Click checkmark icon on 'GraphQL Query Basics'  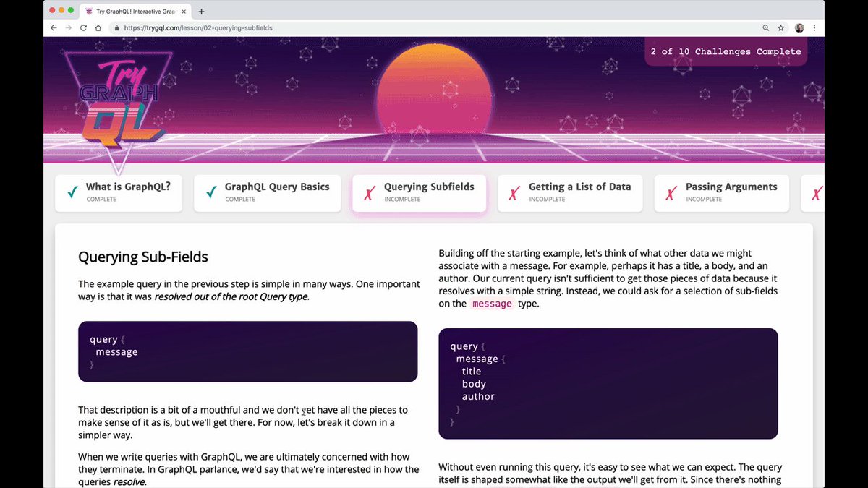[211, 192]
